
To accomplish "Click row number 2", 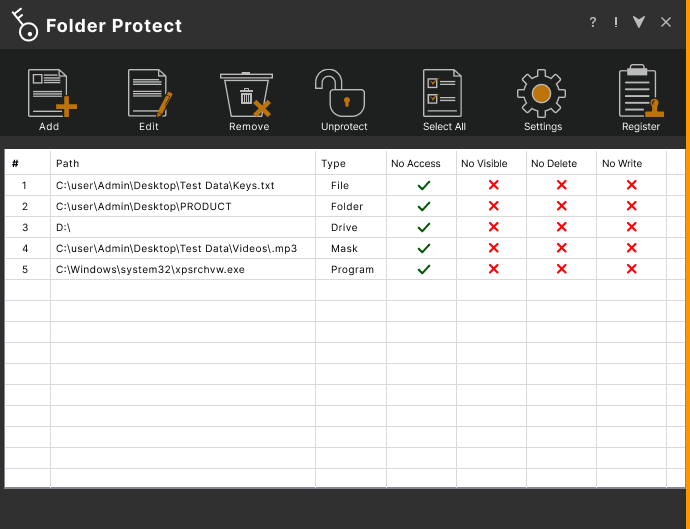I will [25, 206].
